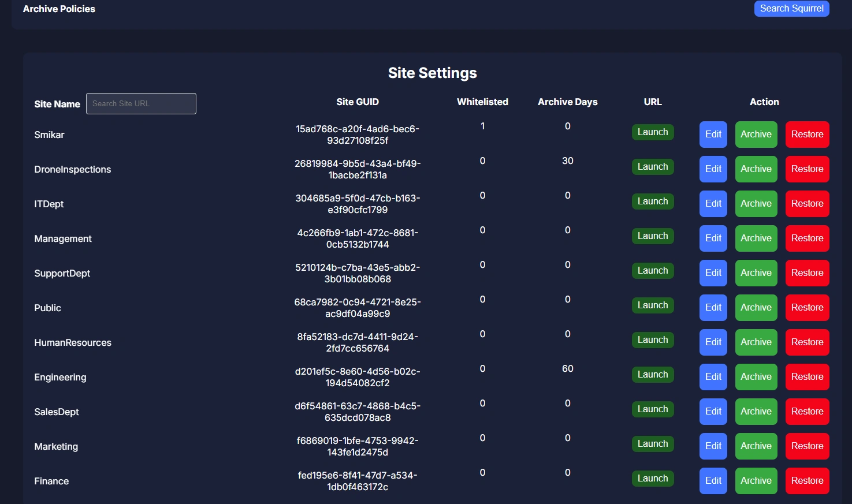The height and width of the screenshot is (504, 852).
Task: Click the Archive Days column header
Action: (x=567, y=102)
